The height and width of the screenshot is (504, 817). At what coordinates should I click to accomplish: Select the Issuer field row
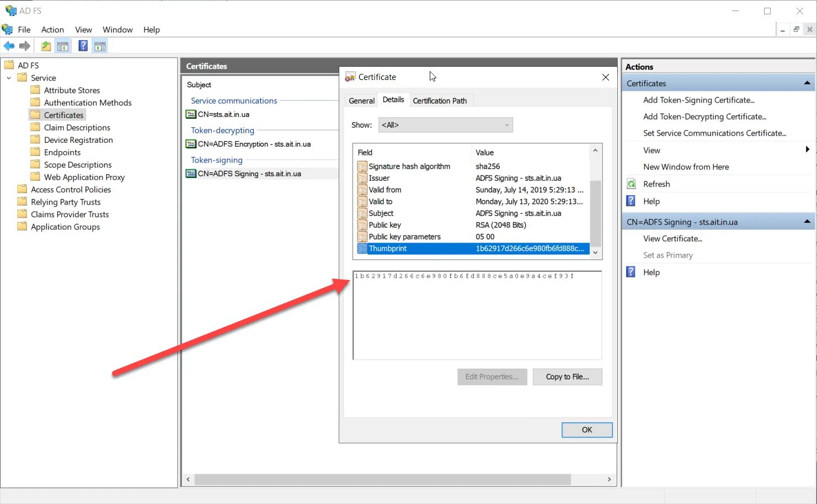[x=473, y=178]
